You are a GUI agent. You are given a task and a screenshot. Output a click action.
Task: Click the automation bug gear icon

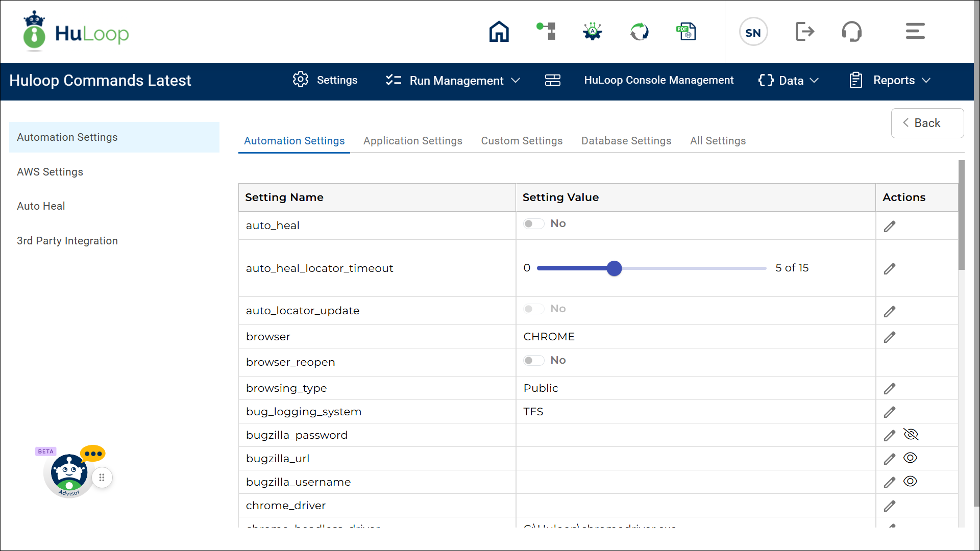pyautogui.click(x=593, y=32)
